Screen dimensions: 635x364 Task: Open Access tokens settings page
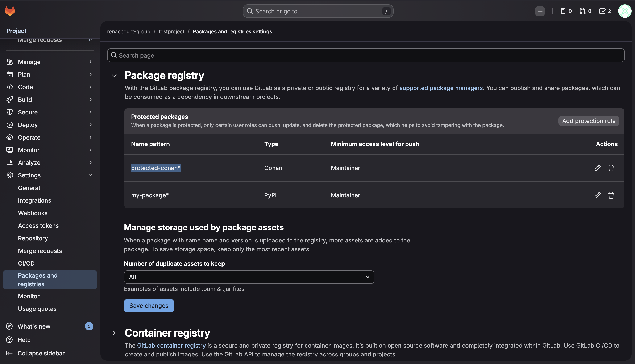pyautogui.click(x=38, y=226)
